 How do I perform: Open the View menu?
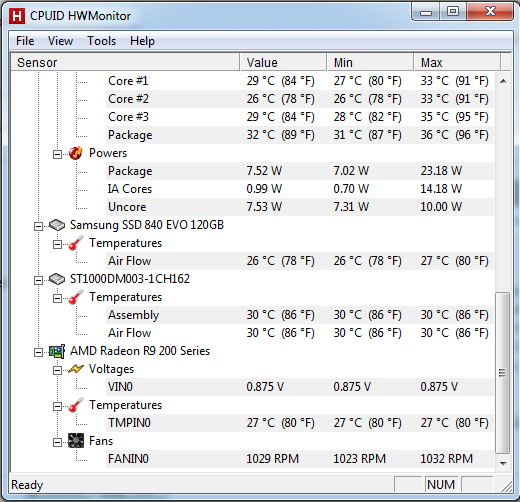60,41
